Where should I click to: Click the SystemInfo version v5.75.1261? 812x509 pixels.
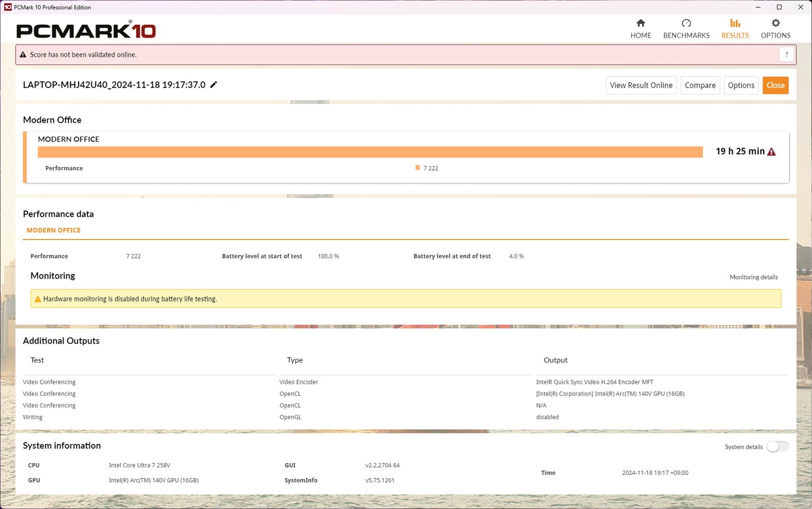click(x=380, y=480)
